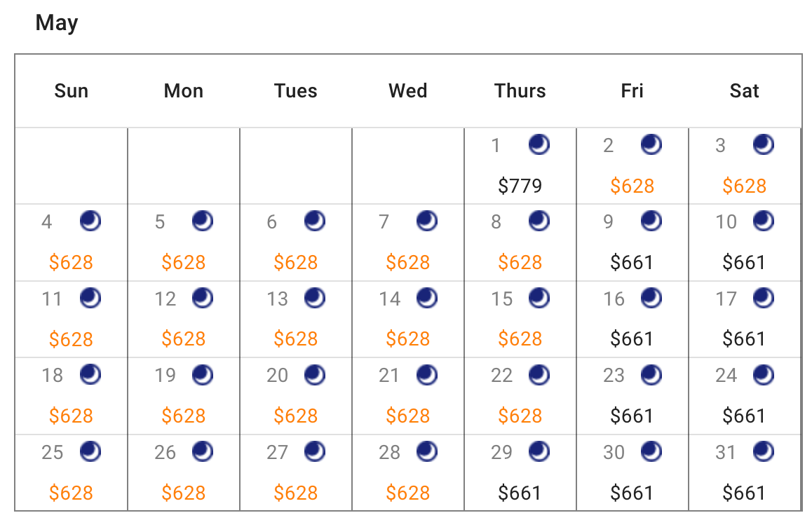The image size is (812, 527).
Task: Click the moon icon on May 9
Action: [651, 221]
